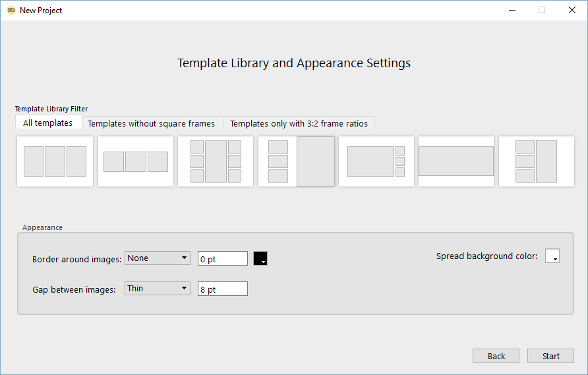Image resolution: width=588 pixels, height=375 pixels.
Task: Choose the three small horizontal frames template
Action: click(136, 161)
